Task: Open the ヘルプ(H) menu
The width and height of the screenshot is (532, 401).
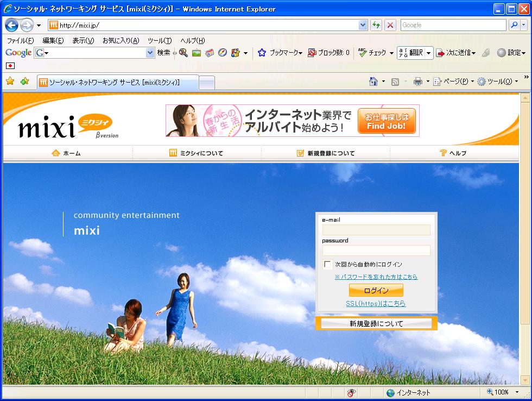Action: 192,41
